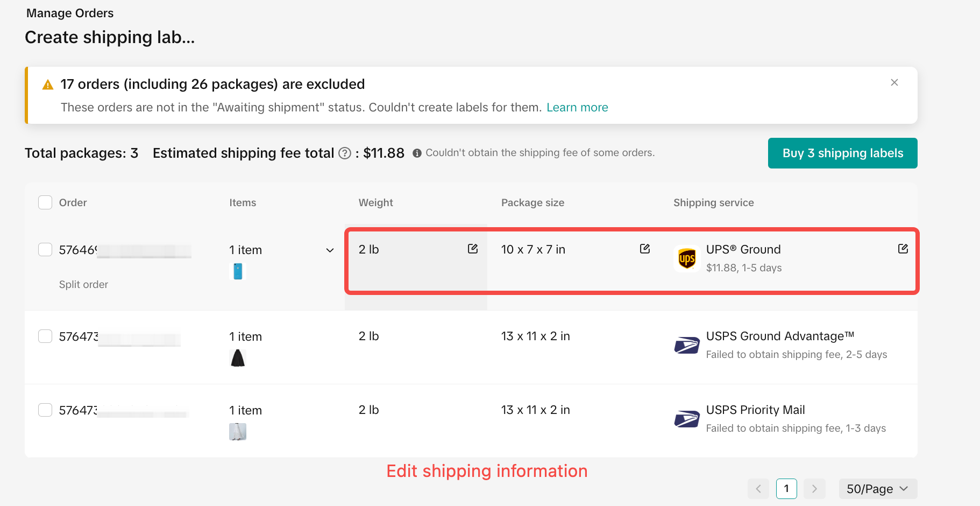The height and width of the screenshot is (506, 980).
Task: Select the first order starting 57646
Action: point(45,250)
